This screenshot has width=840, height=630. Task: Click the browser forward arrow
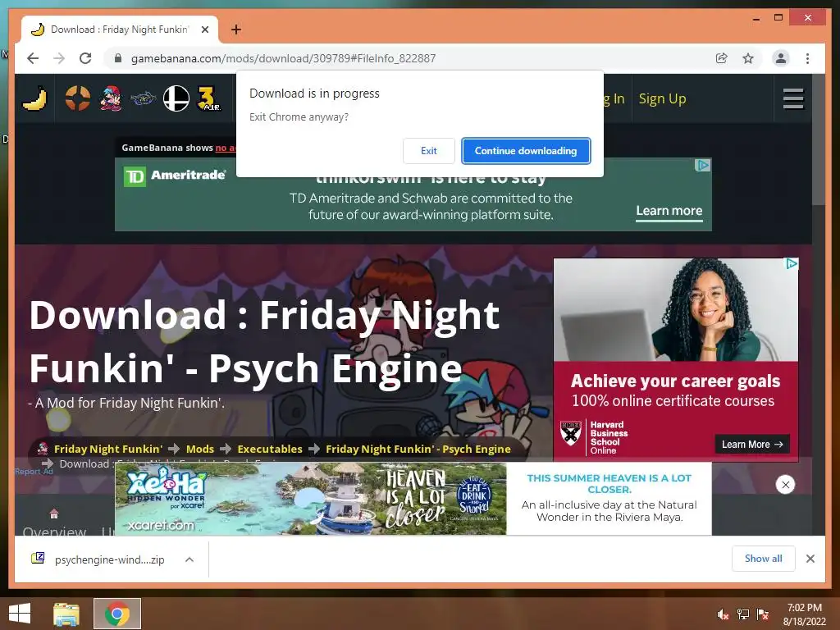coord(59,58)
